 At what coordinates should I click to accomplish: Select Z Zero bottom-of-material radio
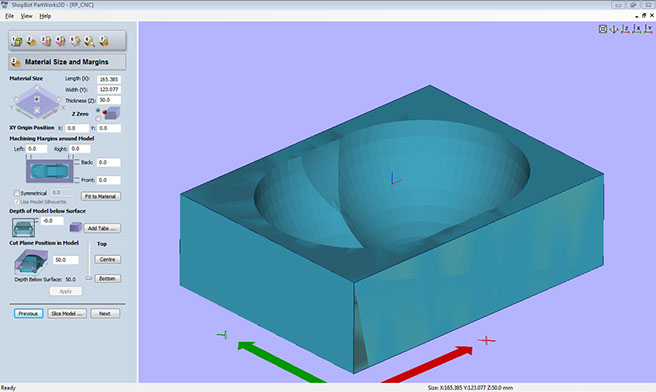coord(98,118)
